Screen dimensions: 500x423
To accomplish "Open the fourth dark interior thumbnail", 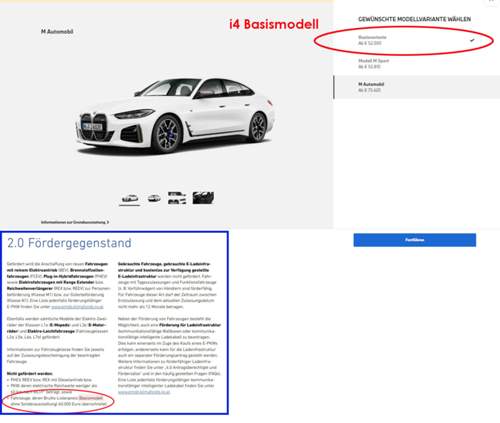I will point(203,198).
